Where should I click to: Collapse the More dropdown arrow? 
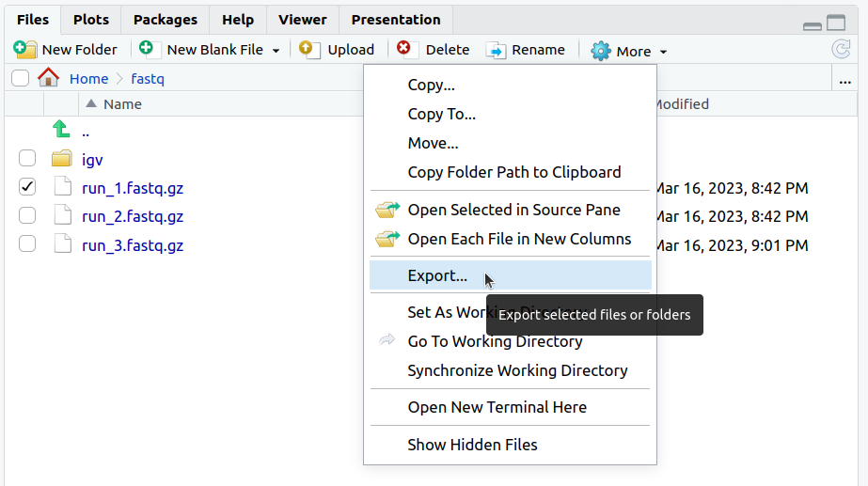click(x=663, y=52)
